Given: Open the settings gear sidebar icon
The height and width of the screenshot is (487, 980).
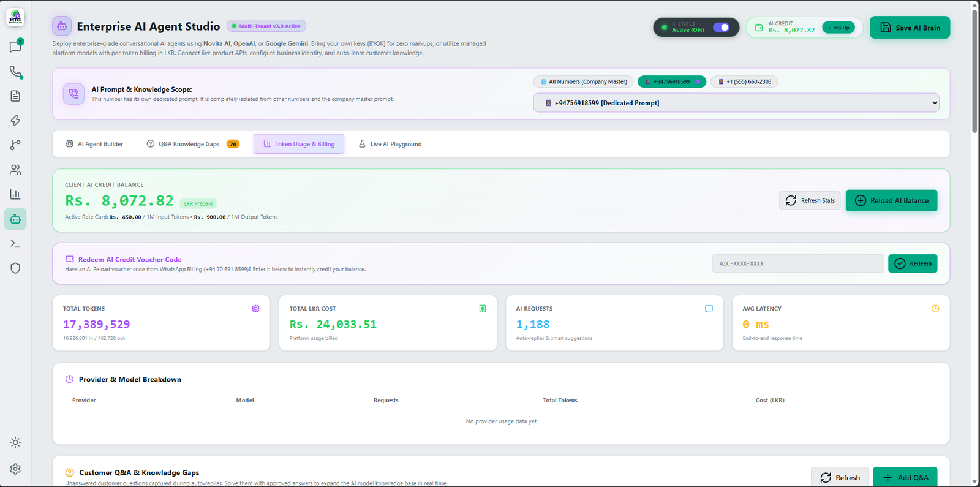Looking at the screenshot, I should click(x=15, y=469).
